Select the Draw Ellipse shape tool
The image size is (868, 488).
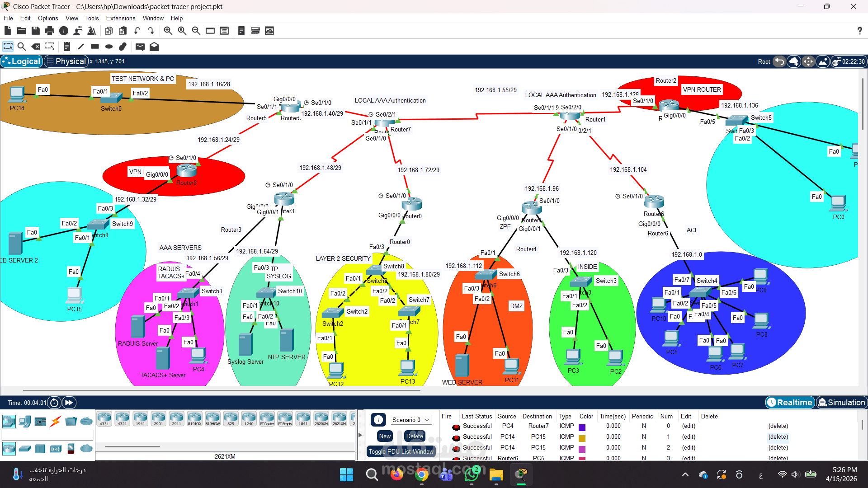[x=108, y=47]
